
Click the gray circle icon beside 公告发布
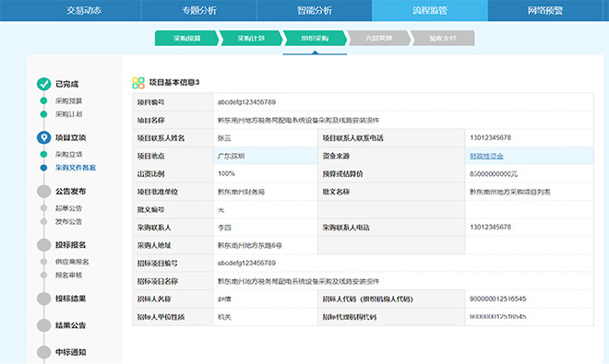(44, 192)
